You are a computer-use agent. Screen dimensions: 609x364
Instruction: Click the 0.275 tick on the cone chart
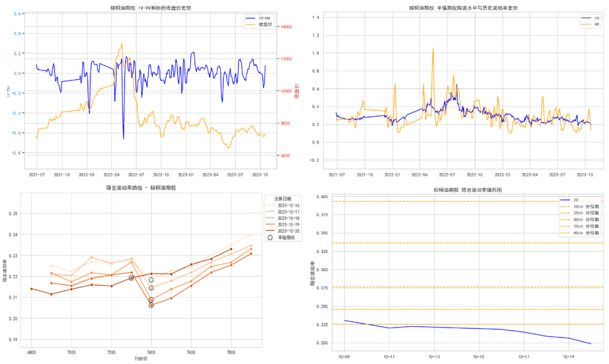[x=322, y=288]
